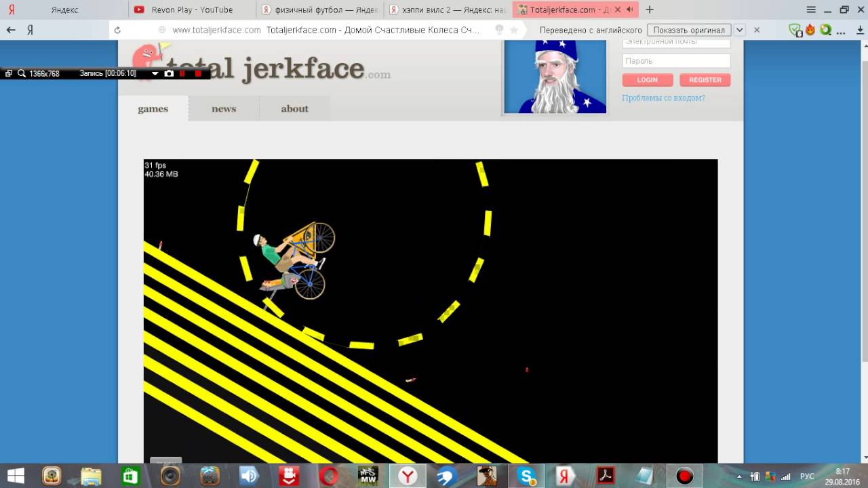868x488 pixels.
Task: Close the translation bar
Action: [757, 30]
